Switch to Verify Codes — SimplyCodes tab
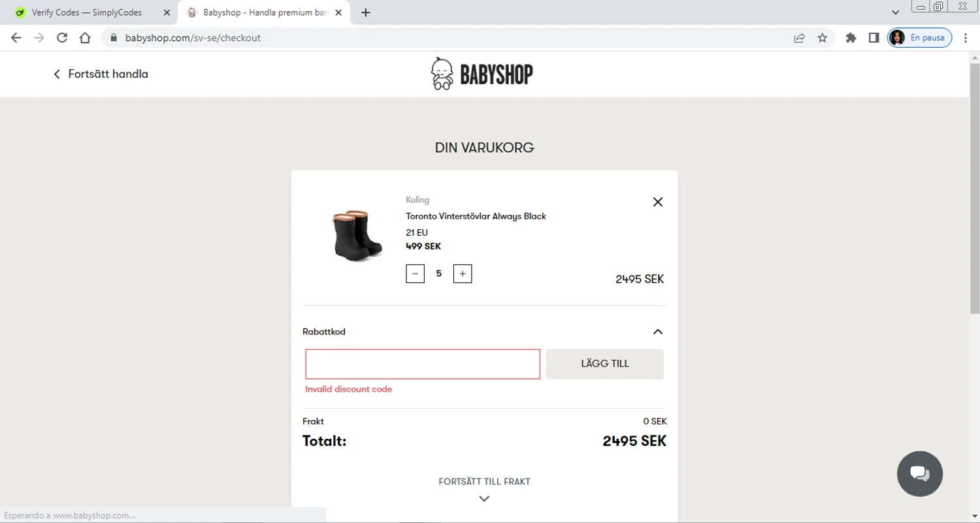This screenshot has width=980, height=523. (x=87, y=12)
